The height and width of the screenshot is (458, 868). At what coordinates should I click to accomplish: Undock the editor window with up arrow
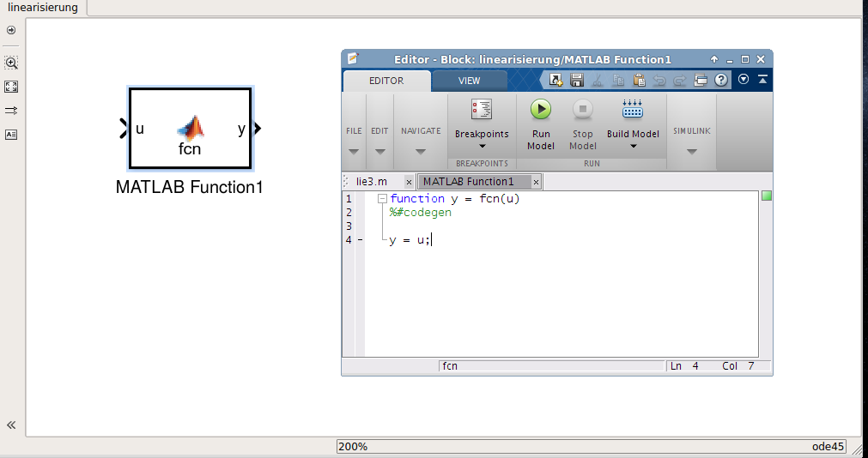point(714,59)
